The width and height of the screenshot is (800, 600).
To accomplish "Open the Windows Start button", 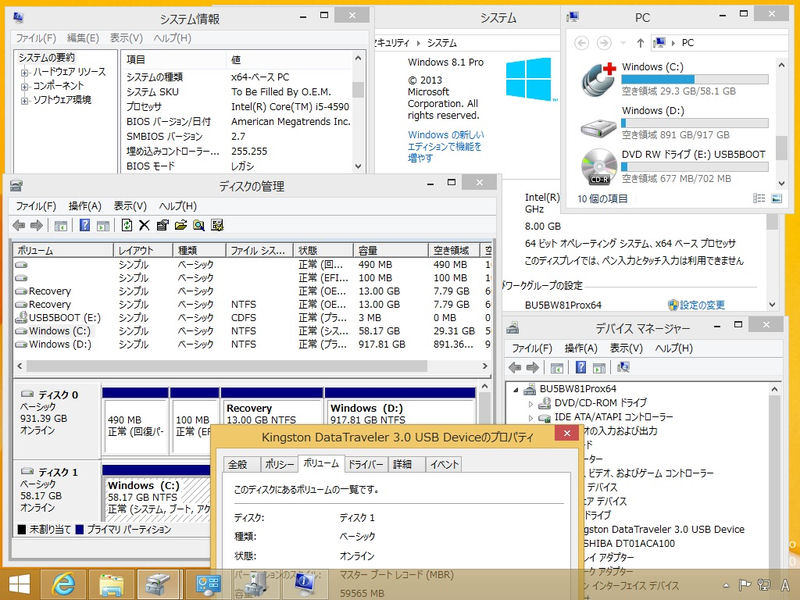I will click(19, 585).
